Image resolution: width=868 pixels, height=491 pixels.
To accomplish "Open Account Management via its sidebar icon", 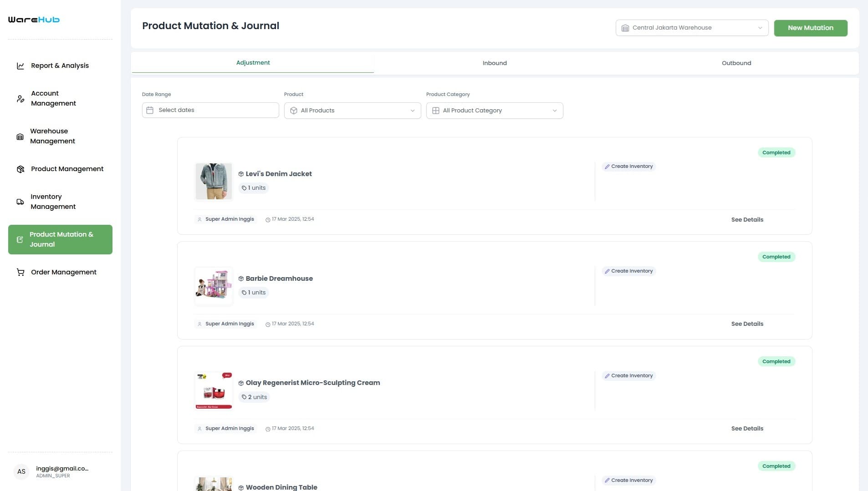I will click(x=20, y=98).
